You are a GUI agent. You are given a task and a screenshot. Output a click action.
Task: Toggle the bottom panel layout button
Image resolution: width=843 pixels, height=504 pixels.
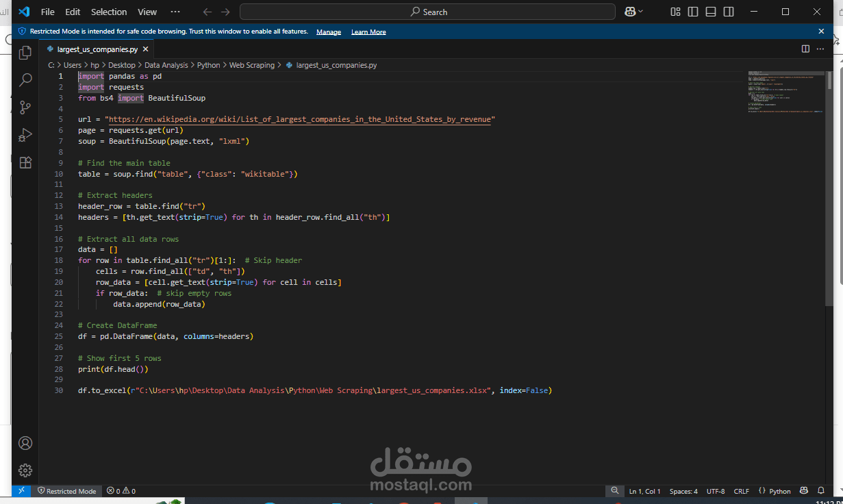click(x=711, y=12)
